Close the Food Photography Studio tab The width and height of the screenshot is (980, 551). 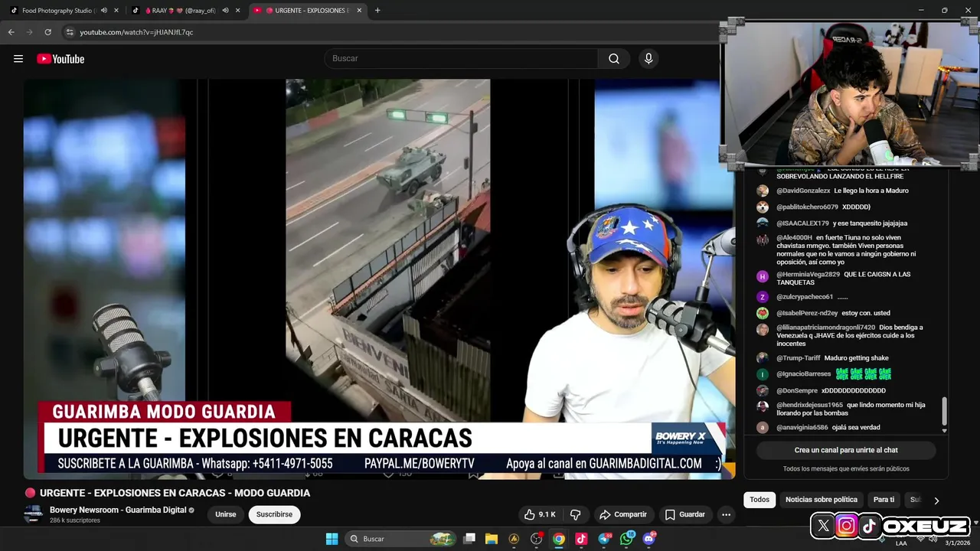[116, 11]
